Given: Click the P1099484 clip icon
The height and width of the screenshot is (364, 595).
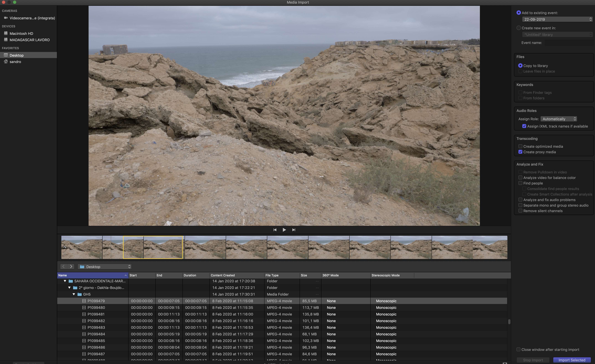Looking at the screenshot, I should [84, 334].
